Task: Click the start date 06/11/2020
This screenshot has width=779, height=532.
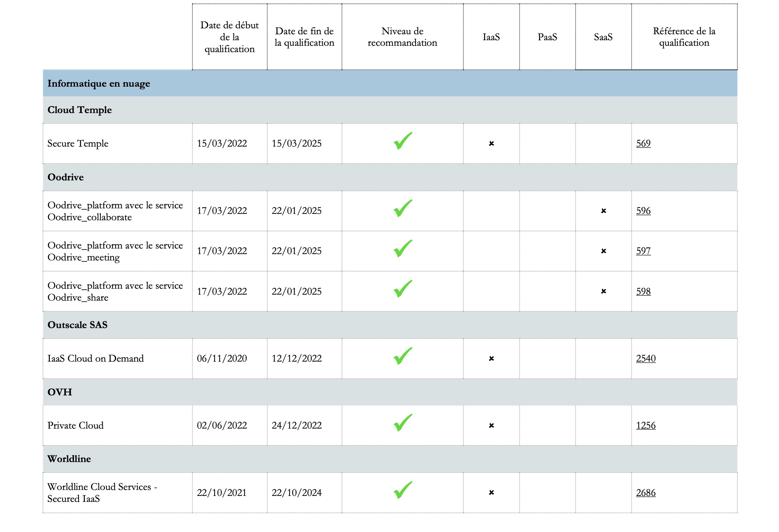Action: (222, 359)
